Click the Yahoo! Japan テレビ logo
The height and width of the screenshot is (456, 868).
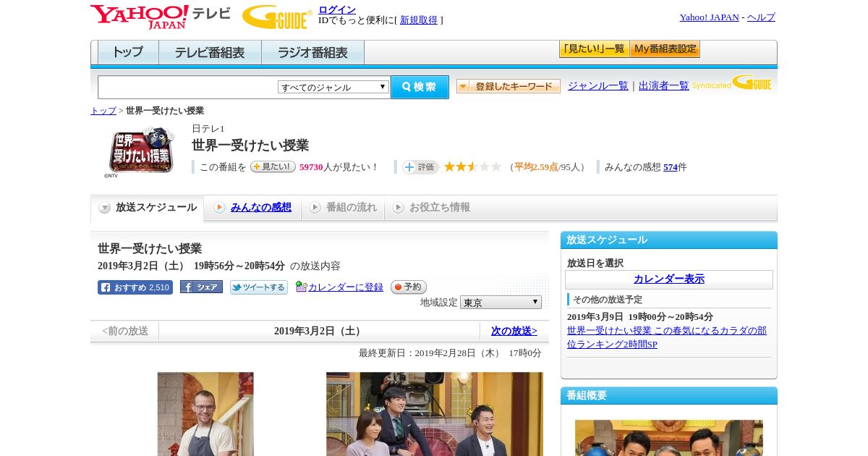pyautogui.click(x=160, y=17)
